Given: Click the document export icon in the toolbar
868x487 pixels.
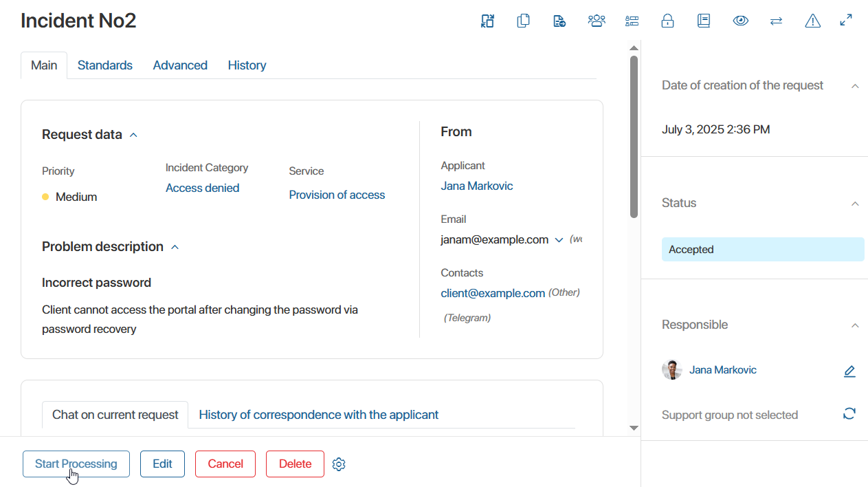Looking at the screenshot, I should tap(559, 21).
